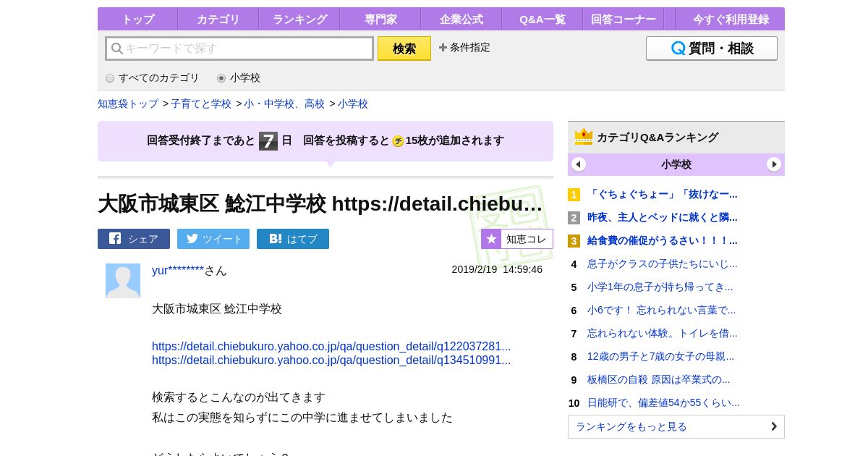This screenshot has height=456, width=868.
Task: Open the カテゴリ tab
Action: click(218, 20)
